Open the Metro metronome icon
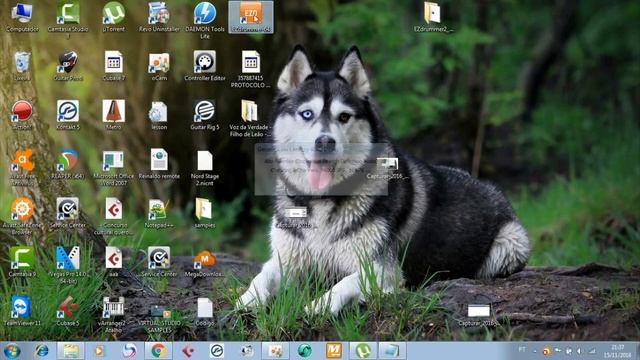This screenshot has height=360, width=640. point(113,115)
